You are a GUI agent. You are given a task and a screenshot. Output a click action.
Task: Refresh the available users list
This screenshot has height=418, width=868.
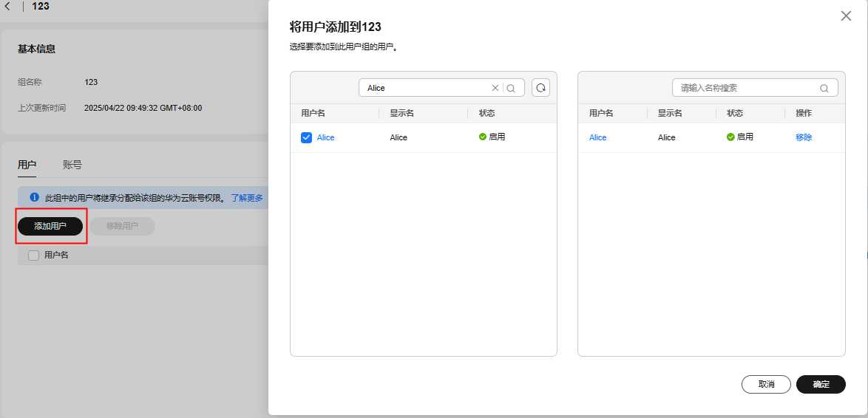click(541, 87)
